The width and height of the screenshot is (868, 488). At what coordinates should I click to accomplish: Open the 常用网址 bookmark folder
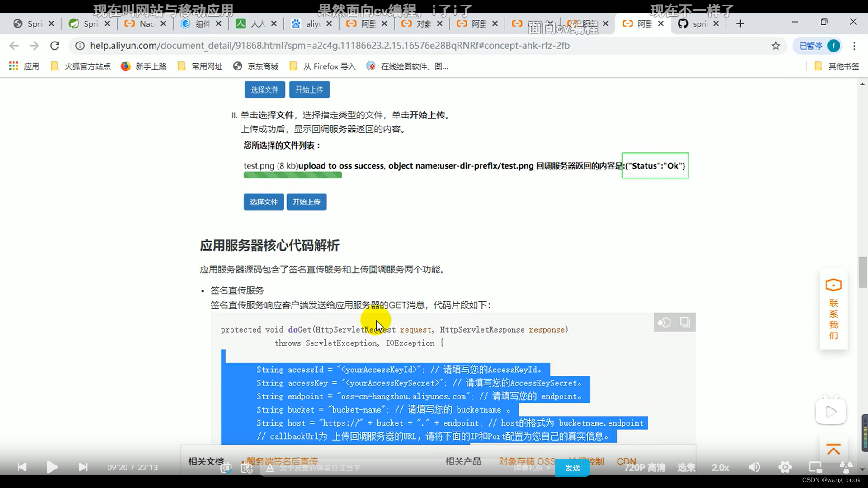coord(200,66)
